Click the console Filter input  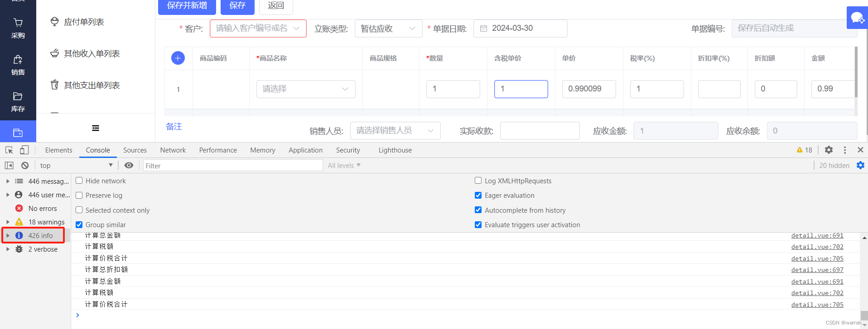[233, 166]
